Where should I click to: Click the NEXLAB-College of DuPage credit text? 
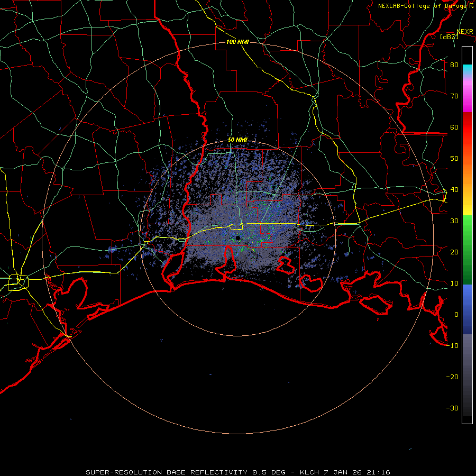click(x=425, y=6)
